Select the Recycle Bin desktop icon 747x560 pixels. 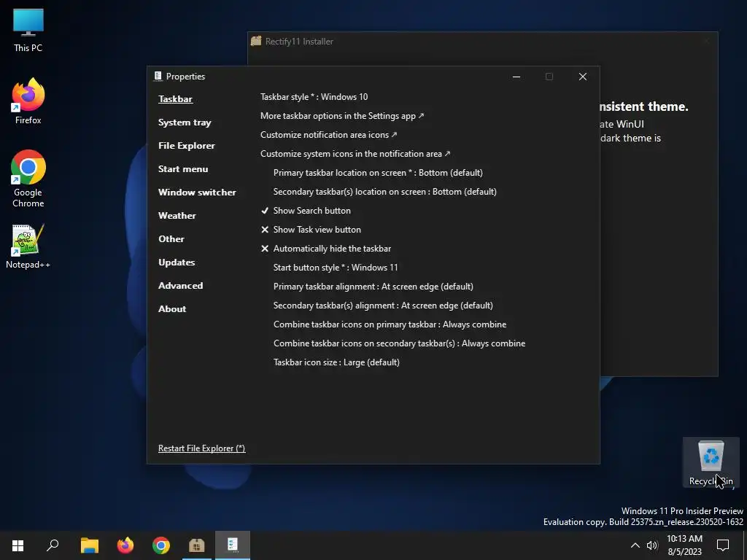(x=711, y=462)
